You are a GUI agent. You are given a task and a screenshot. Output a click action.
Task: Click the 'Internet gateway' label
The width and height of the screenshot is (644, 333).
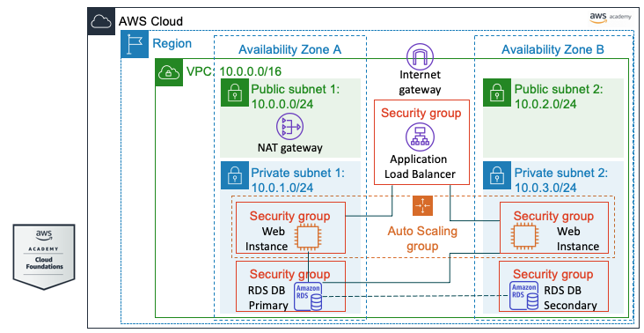[x=420, y=82]
